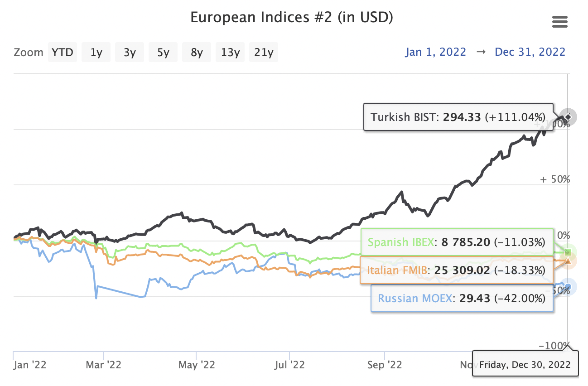Edit the Jan 1, 2022 start date
Viewport: 588px width, 386px height.
pyautogui.click(x=435, y=52)
